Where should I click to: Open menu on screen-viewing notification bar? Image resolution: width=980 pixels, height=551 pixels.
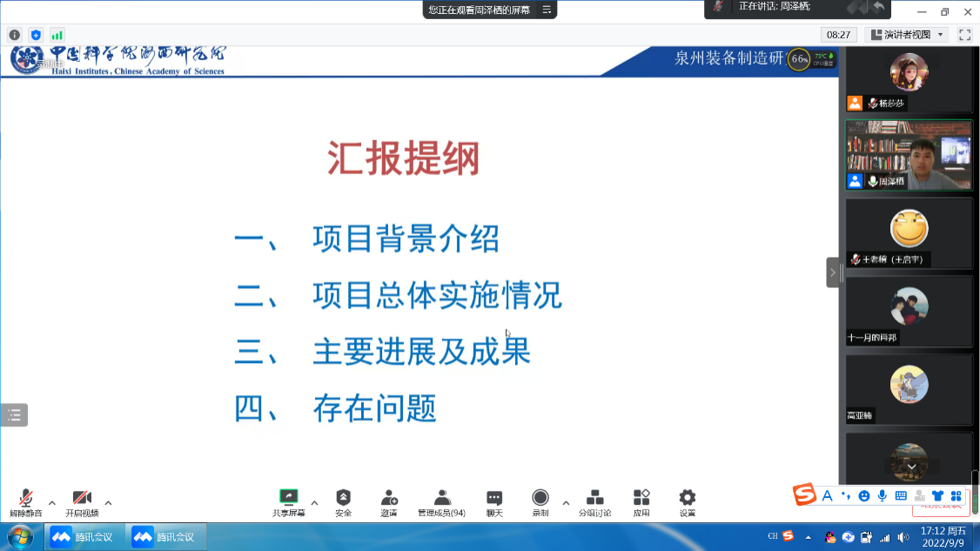[x=547, y=10]
